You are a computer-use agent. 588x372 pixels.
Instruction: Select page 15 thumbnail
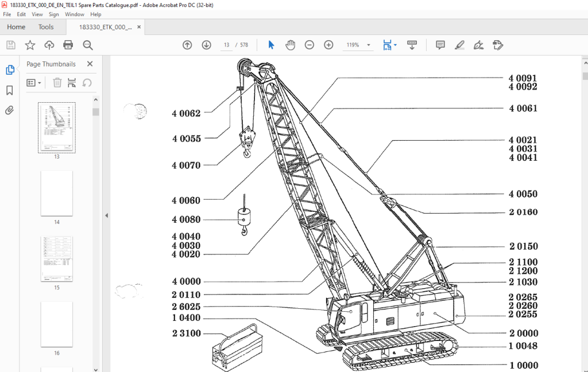(x=57, y=259)
